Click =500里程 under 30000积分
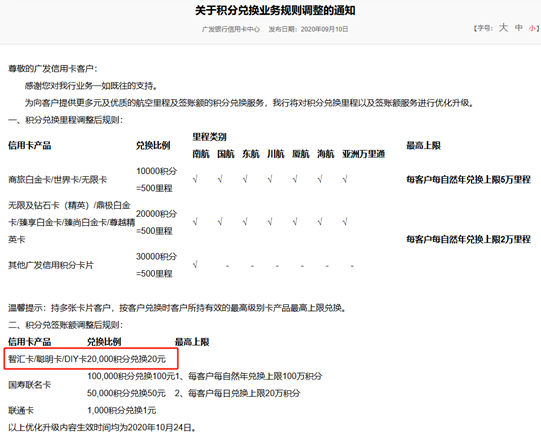541x433 pixels. coord(154,274)
